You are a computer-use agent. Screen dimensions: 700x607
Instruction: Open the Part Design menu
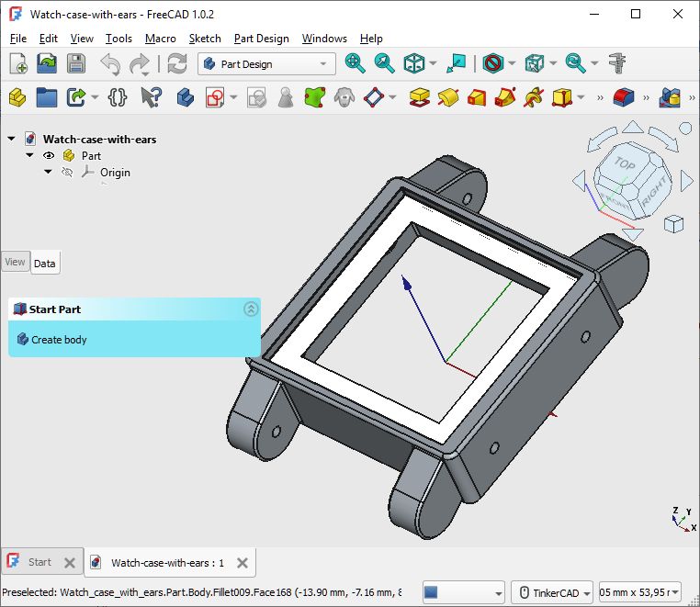pyautogui.click(x=261, y=39)
